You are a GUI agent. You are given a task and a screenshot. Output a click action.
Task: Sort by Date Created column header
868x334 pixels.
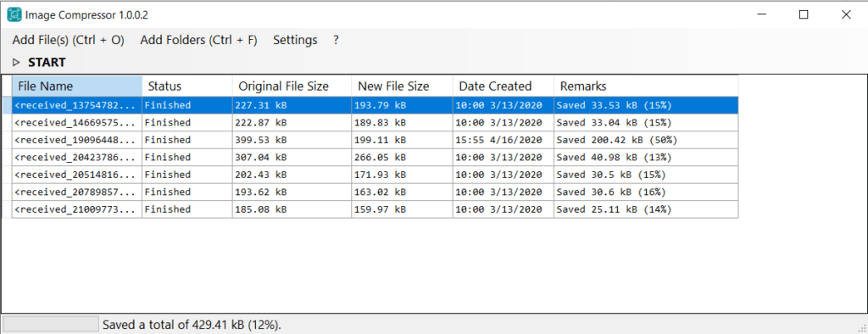(x=504, y=86)
